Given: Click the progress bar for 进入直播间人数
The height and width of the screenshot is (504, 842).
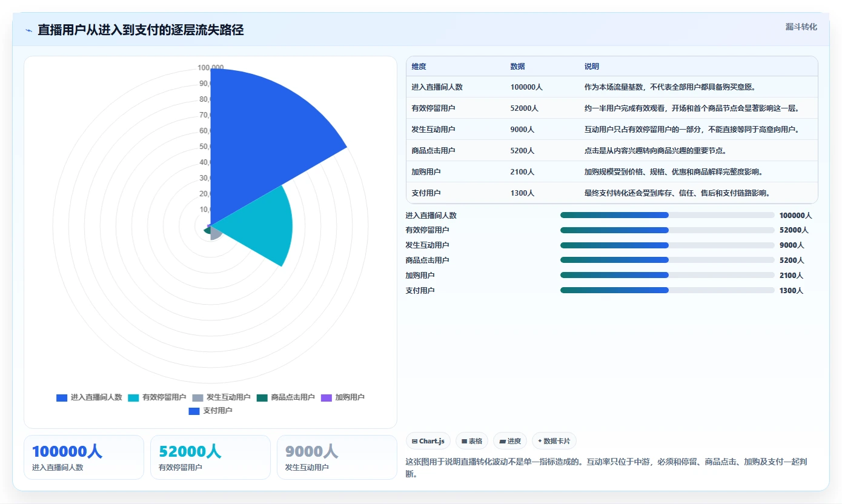Looking at the screenshot, I should (x=667, y=215).
